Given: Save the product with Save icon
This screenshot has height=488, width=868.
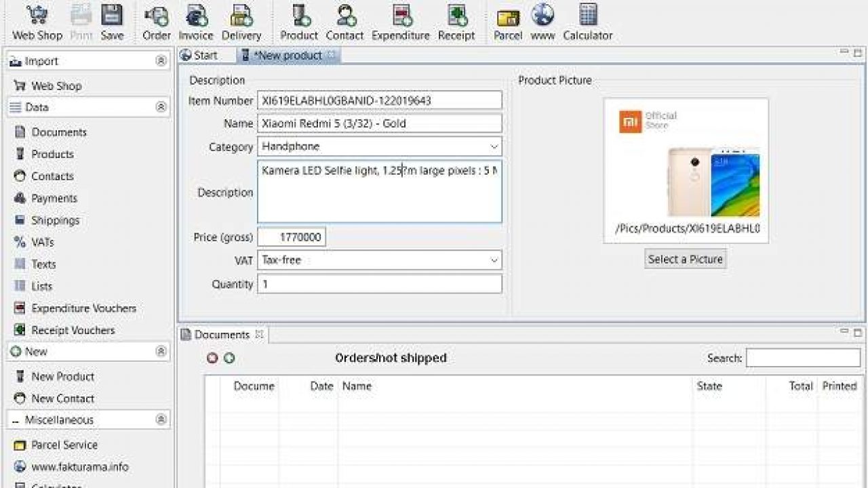Looking at the screenshot, I should point(112,22).
